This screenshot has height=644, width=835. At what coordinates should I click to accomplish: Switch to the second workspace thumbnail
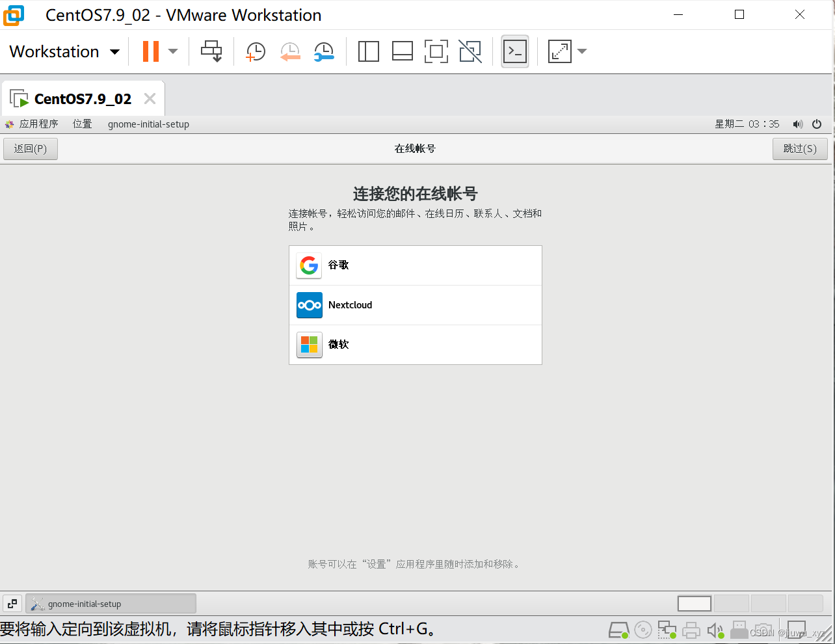click(732, 604)
